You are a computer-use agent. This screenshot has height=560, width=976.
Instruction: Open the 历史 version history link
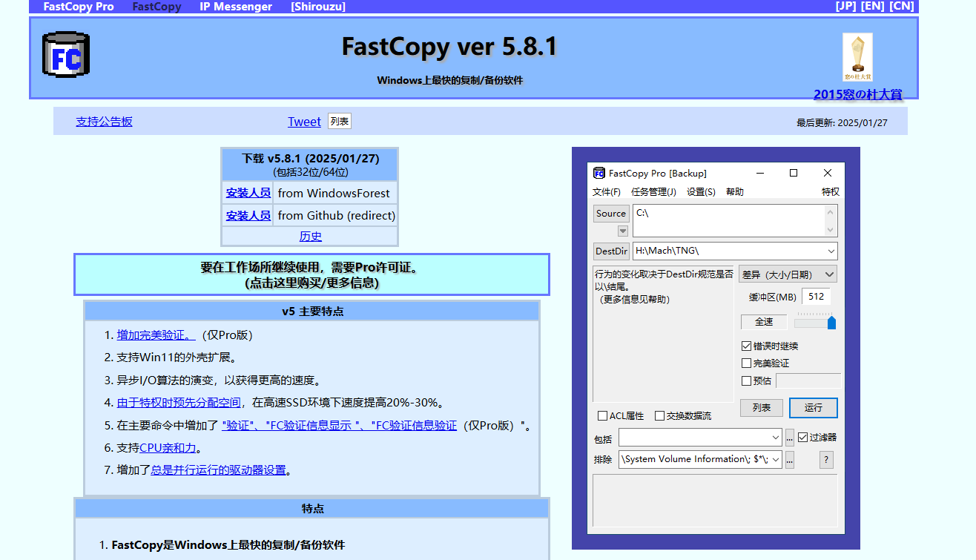pyautogui.click(x=310, y=235)
